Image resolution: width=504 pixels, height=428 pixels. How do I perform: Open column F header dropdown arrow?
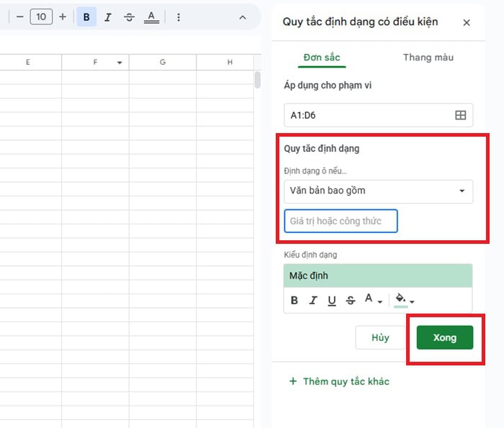[120, 63]
